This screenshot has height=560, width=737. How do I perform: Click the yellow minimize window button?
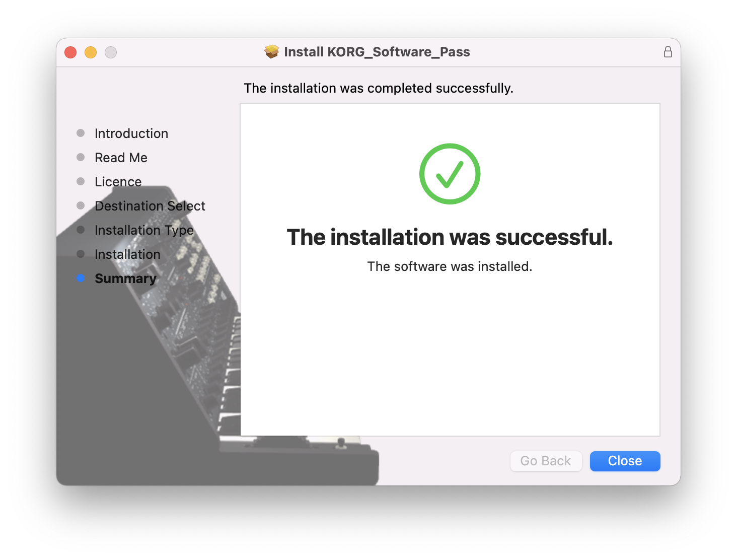[x=91, y=52]
